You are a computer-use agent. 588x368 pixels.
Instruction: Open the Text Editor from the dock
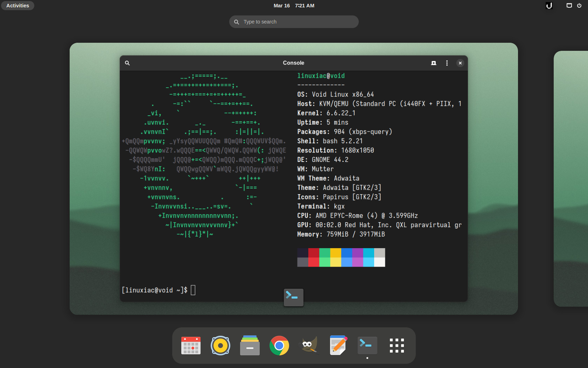coord(338,346)
